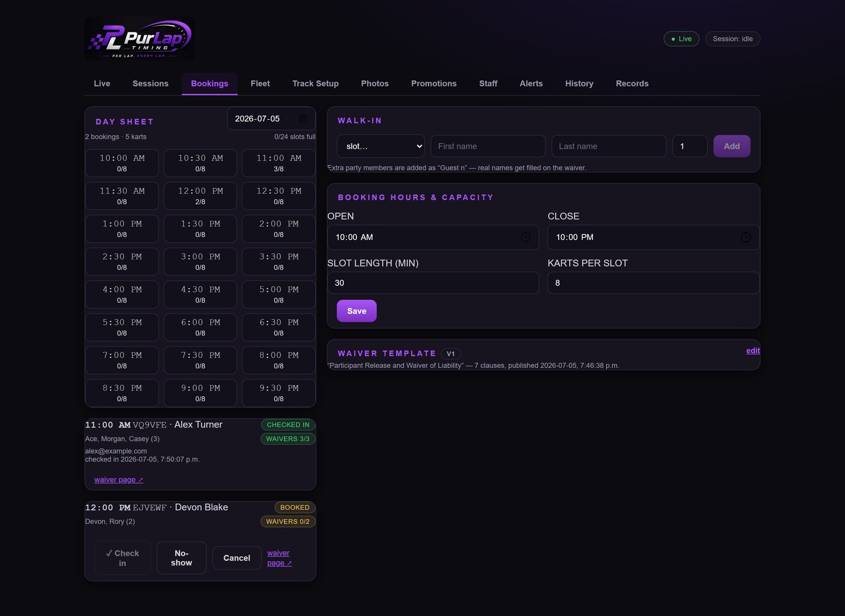View the History tab
845x616 pixels.
pos(579,83)
